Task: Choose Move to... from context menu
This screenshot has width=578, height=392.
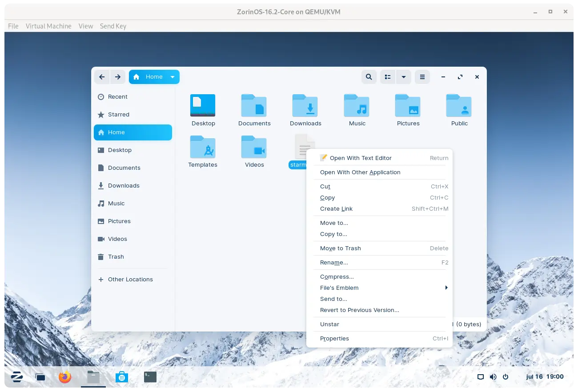Action: click(380, 223)
